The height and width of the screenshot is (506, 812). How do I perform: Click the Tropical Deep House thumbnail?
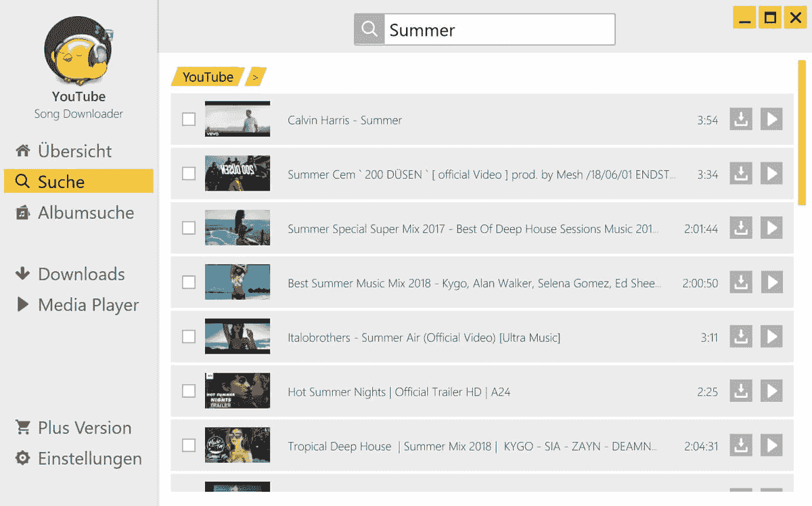pyautogui.click(x=238, y=445)
